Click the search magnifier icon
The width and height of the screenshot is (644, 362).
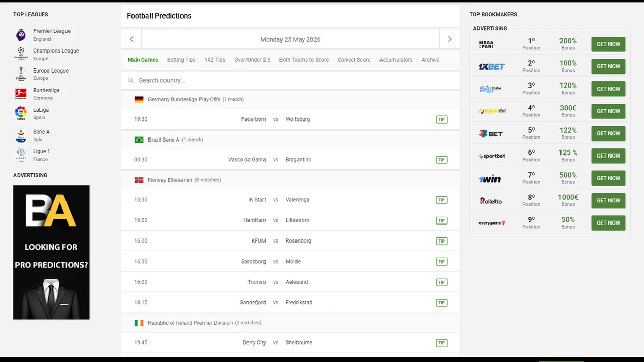click(x=130, y=80)
